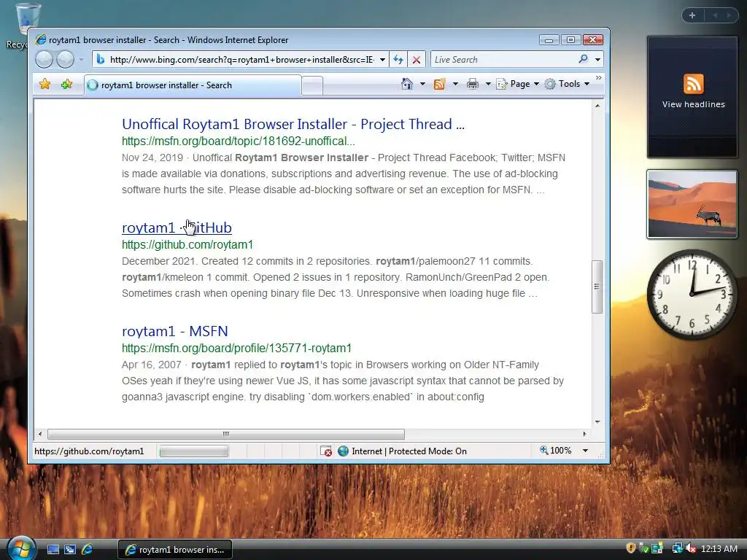Viewport: 747px width, 560px height.
Task: Click the muted volume tray icon
Action: pyautogui.click(x=690, y=548)
